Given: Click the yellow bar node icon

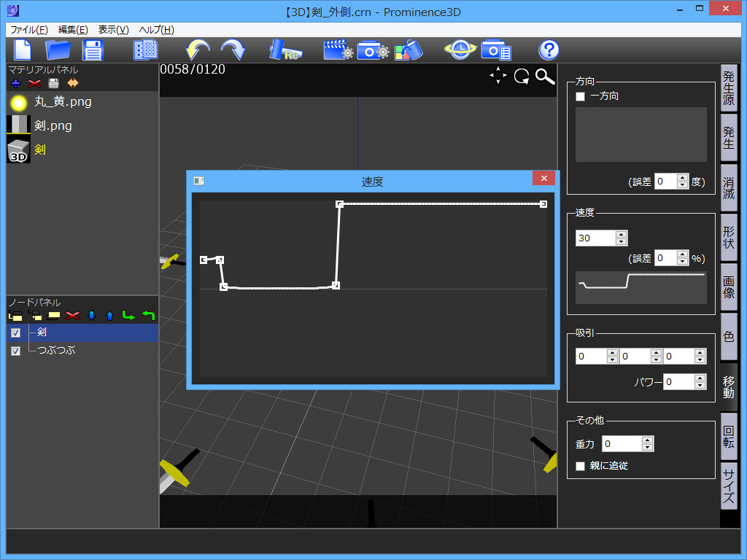Looking at the screenshot, I should (x=53, y=315).
